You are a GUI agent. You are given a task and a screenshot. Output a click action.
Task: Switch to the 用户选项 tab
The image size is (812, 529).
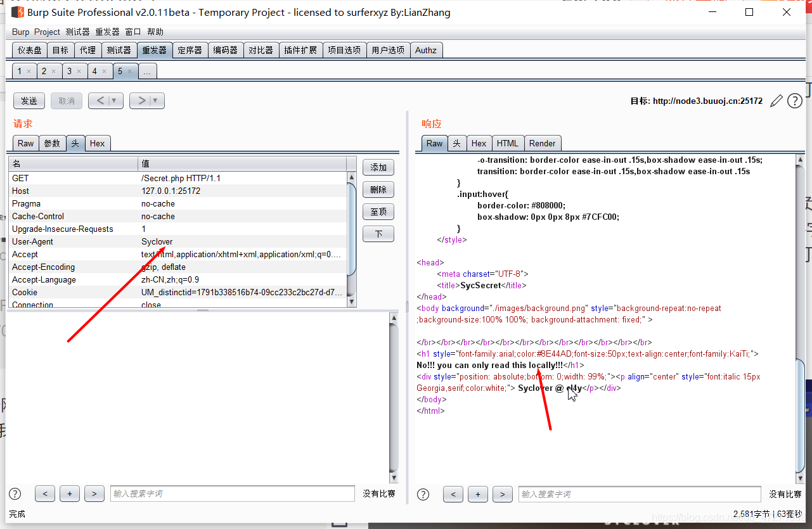pos(388,50)
